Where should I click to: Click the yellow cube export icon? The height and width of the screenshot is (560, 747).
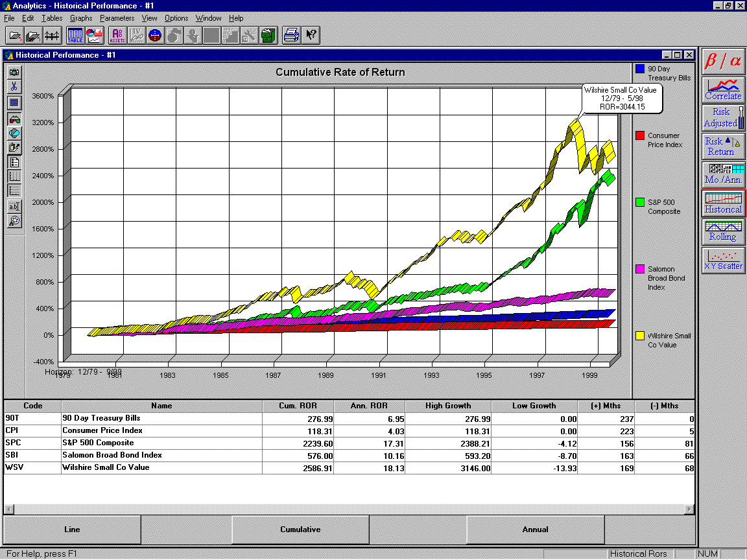[x=14, y=147]
